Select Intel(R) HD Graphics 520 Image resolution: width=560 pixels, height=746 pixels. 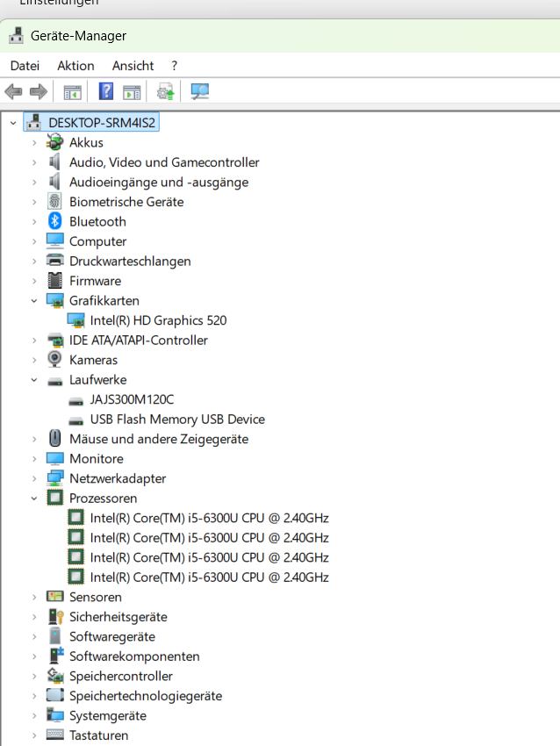pyautogui.click(x=159, y=320)
